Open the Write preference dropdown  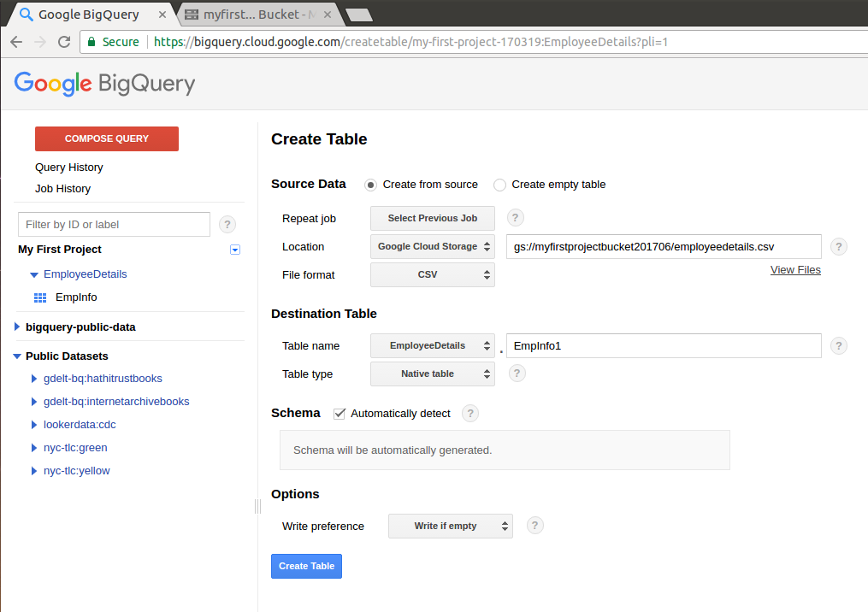click(451, 527)
